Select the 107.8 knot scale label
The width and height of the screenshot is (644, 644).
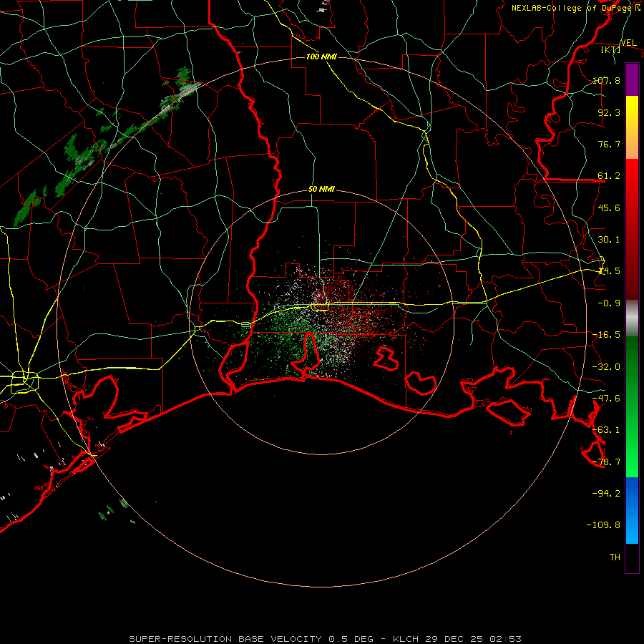pyautogui.click(x=606, y=80)
